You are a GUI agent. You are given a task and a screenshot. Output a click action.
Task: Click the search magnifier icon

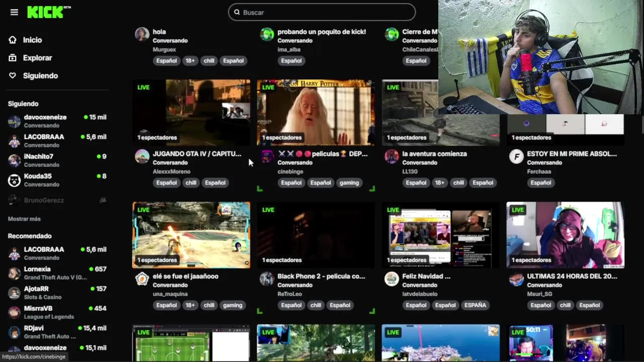236,13
